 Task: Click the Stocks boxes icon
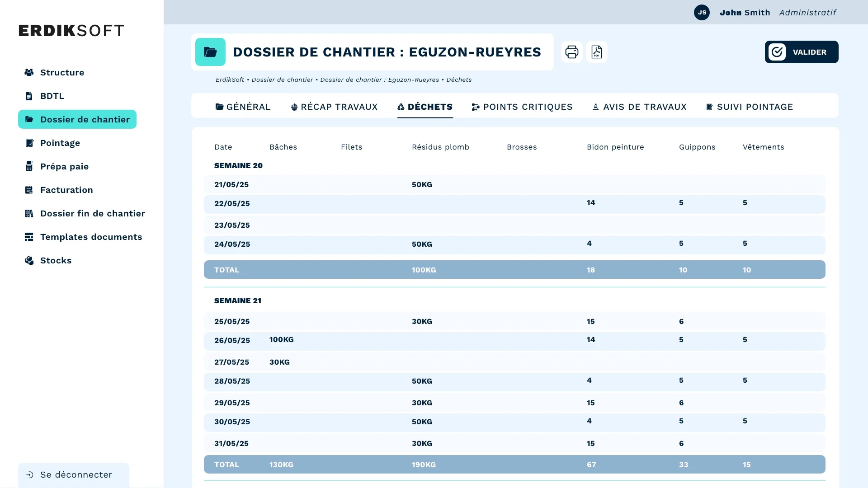click(x=29, y=260)
